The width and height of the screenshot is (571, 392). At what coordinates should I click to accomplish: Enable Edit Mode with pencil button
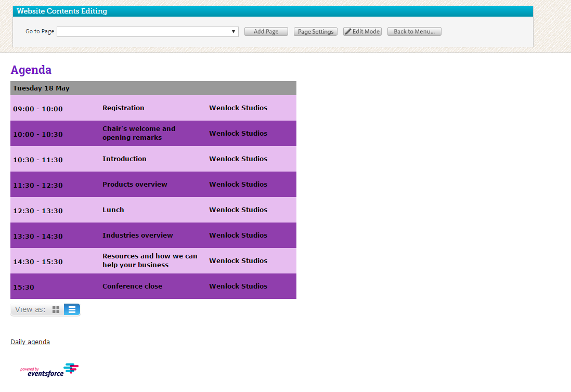coord(362,32)
